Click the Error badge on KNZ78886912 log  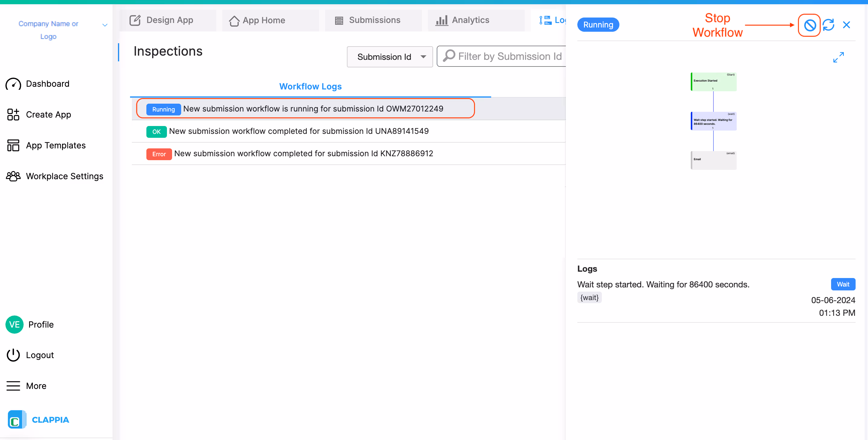159,154
